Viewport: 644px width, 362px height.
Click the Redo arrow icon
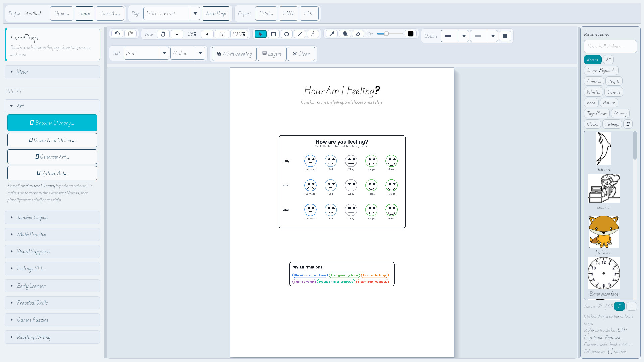tap(131, 34)
